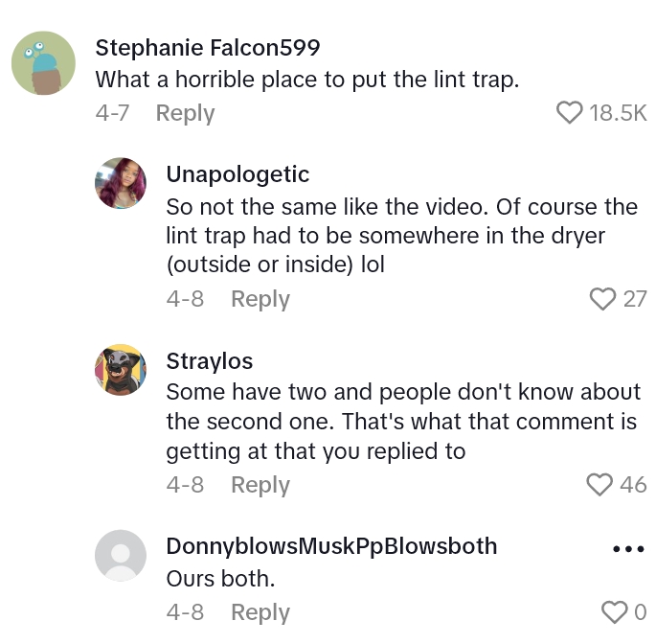Visit the Unapologetic username link
The image size is (656, 644).
(x=238, y=173)
